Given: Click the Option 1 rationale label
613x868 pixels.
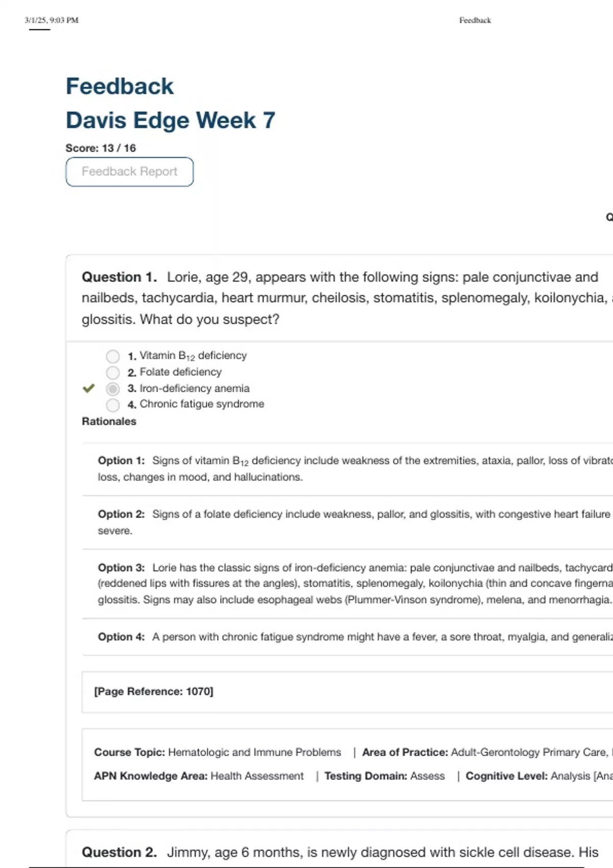Looking at the screenshot, I should pyautogui.click(x=121, y=461).
